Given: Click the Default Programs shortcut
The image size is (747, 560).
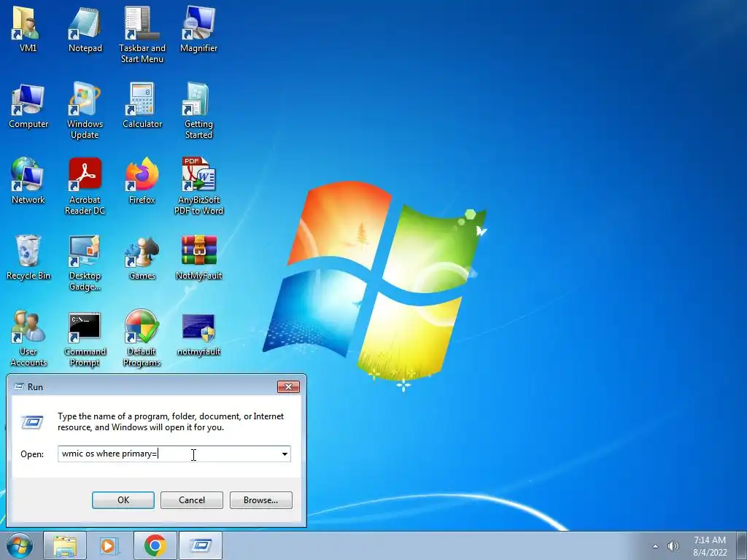Looking at the screenshot, I should [142, 338].
